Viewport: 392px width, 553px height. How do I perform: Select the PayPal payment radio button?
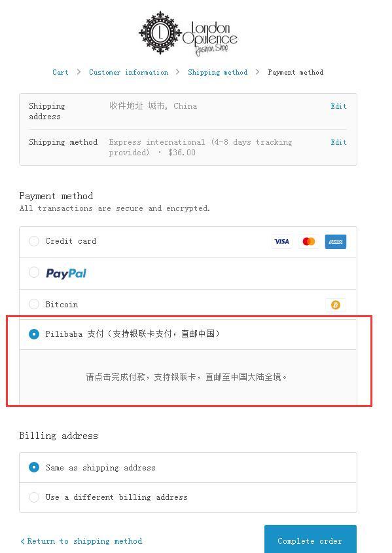[34, 273]
